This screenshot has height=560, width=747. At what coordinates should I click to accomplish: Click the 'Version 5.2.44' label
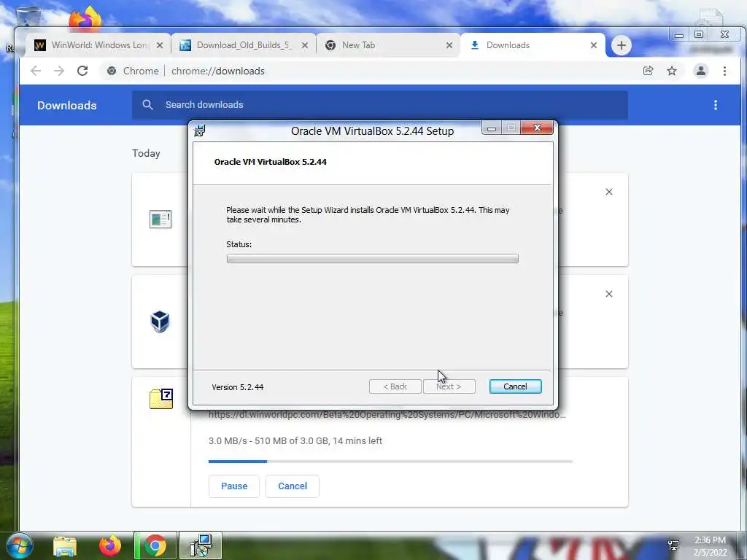[x=238, y=387]
